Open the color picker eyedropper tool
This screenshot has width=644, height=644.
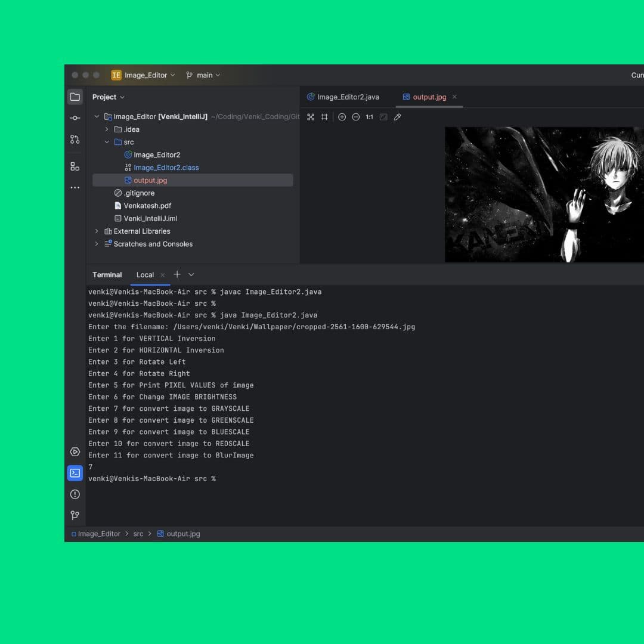(x=397, y=117)
